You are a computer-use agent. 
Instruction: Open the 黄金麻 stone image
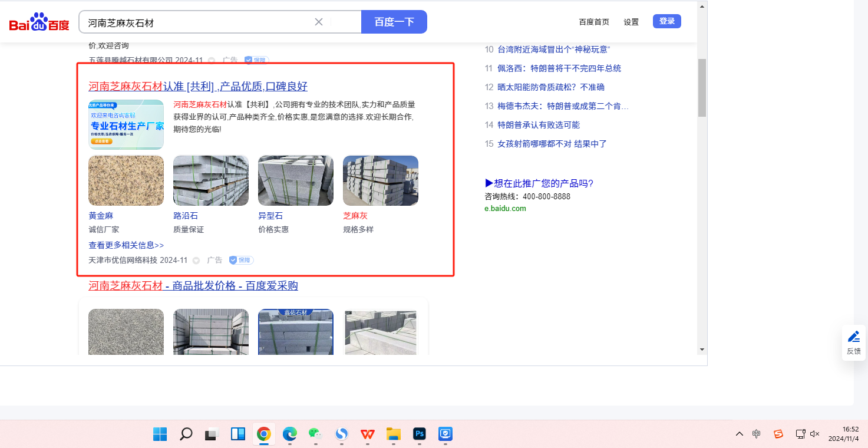[x=126, y=180]
